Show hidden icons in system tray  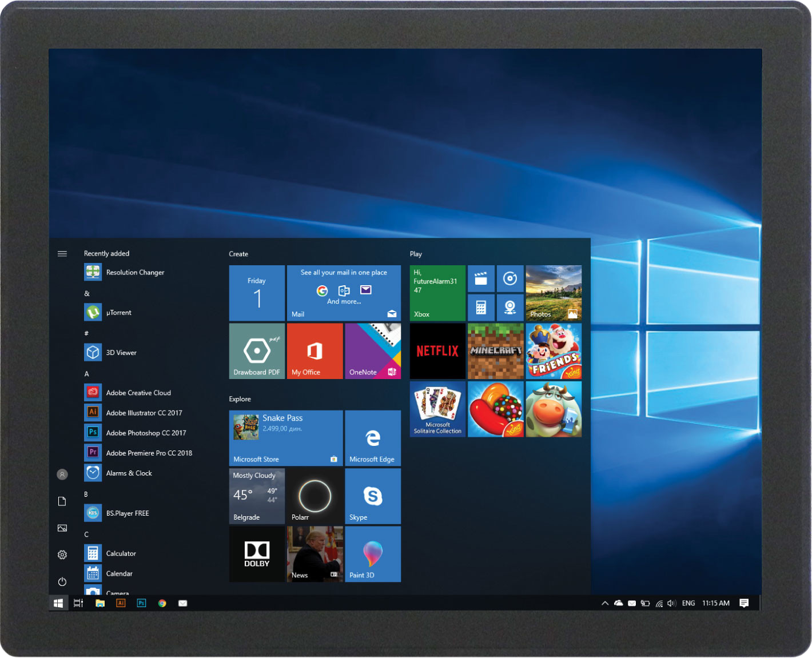605,603
